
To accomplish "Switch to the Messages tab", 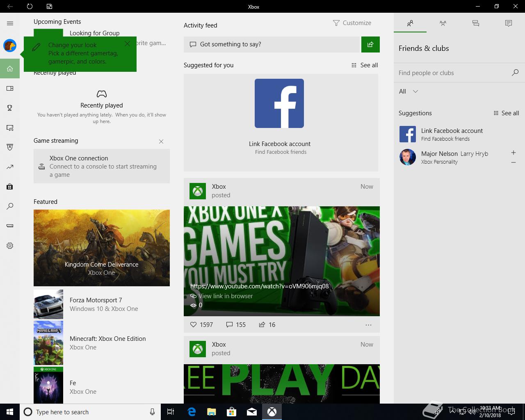I will click(476, 23).
